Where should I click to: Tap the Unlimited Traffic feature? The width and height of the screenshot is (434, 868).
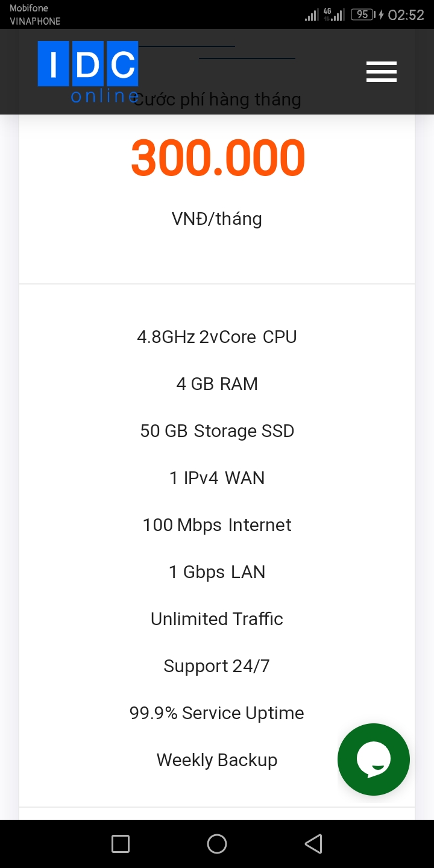coord(217,619)
